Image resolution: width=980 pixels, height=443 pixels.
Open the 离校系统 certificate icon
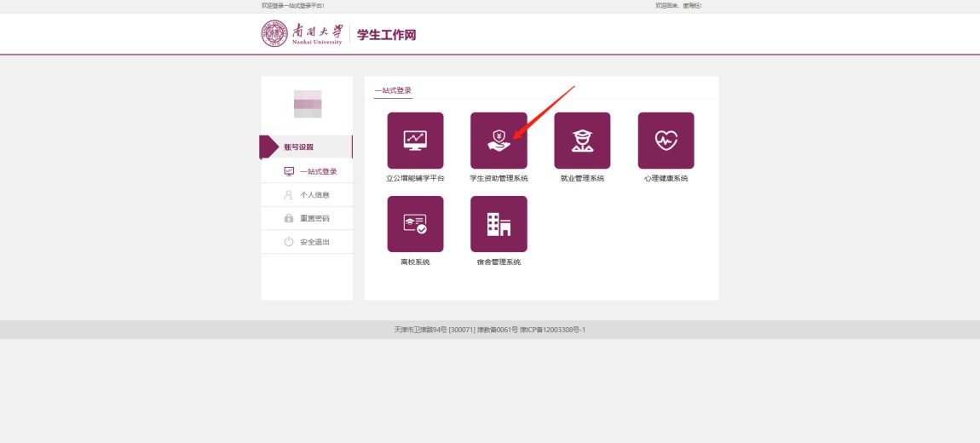(415, 224)
